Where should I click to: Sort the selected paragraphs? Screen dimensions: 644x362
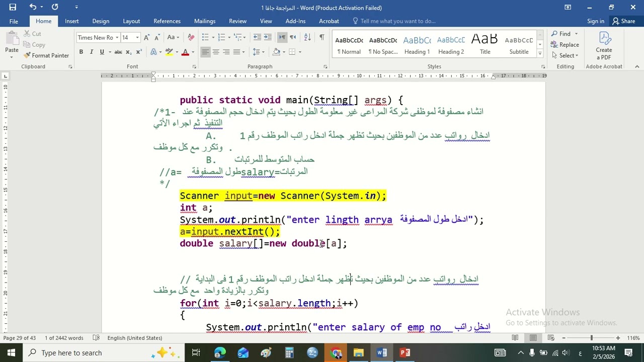coord(307,38)
